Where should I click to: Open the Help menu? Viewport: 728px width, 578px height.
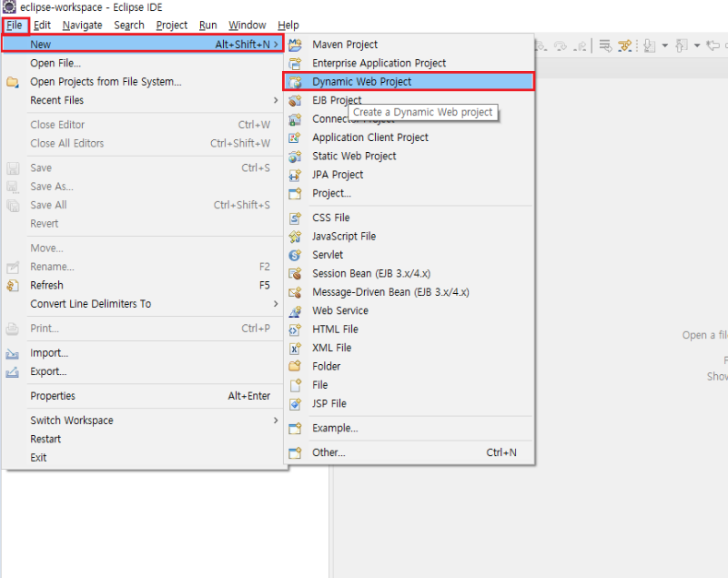(x=288, y=25)
